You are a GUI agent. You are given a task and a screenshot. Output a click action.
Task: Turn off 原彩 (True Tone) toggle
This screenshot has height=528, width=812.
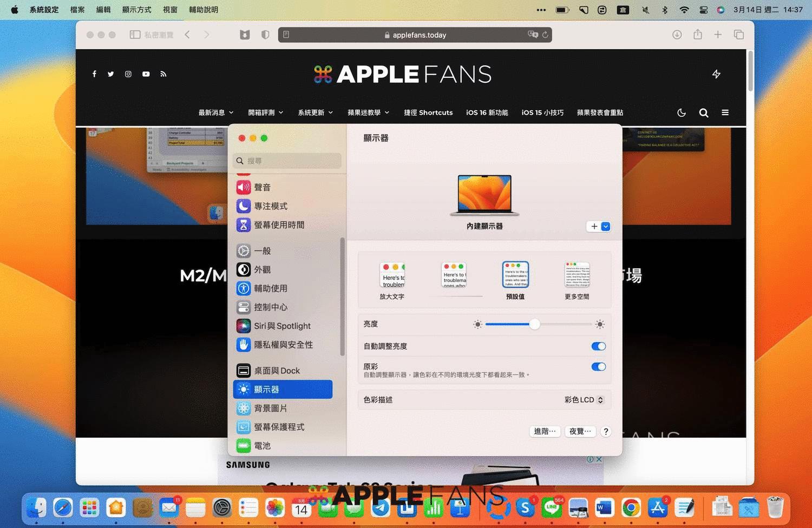tap(599, 366)
